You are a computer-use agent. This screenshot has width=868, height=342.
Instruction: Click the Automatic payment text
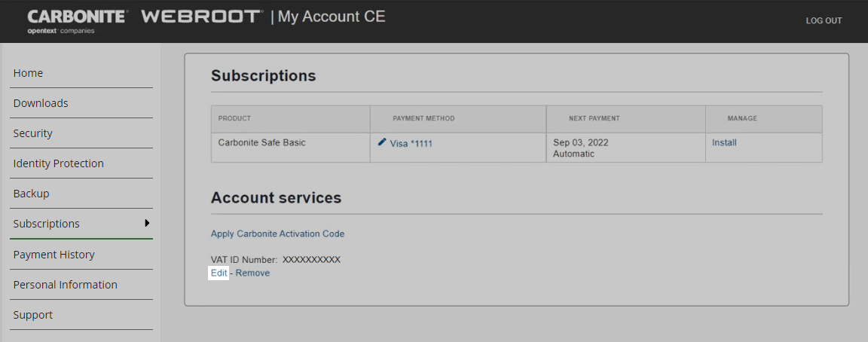pyautogui.click(x=573, y=154)
